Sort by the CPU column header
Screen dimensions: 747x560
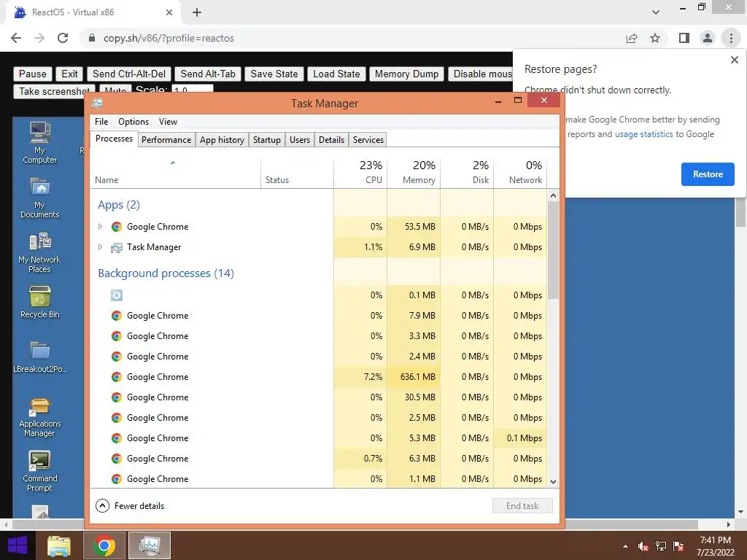pos(360,172)
